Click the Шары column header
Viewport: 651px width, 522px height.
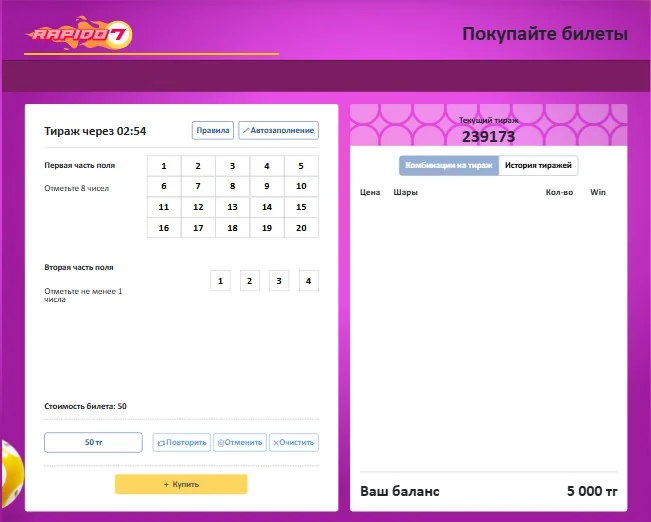coord(406,192)
